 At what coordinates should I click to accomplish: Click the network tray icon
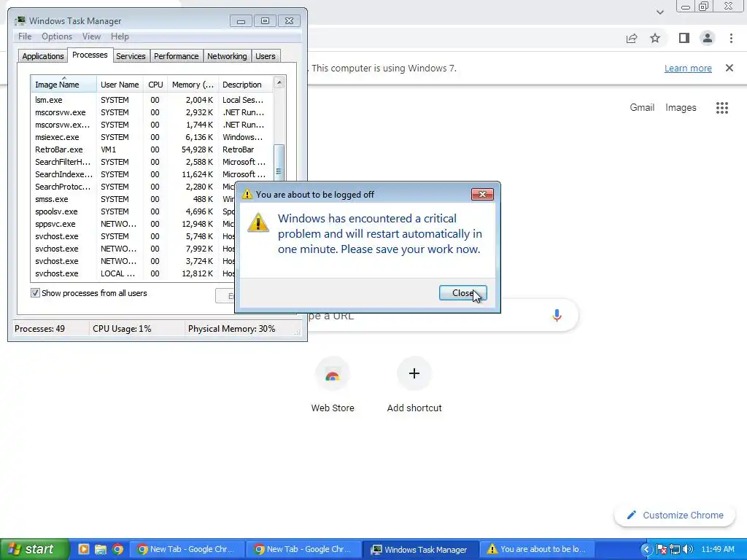coord(675,550)
